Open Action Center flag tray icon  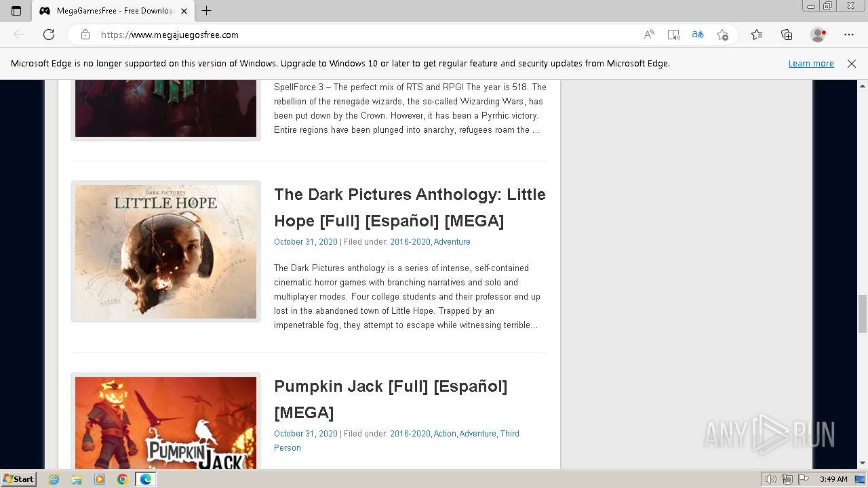(x=804, y=479)
